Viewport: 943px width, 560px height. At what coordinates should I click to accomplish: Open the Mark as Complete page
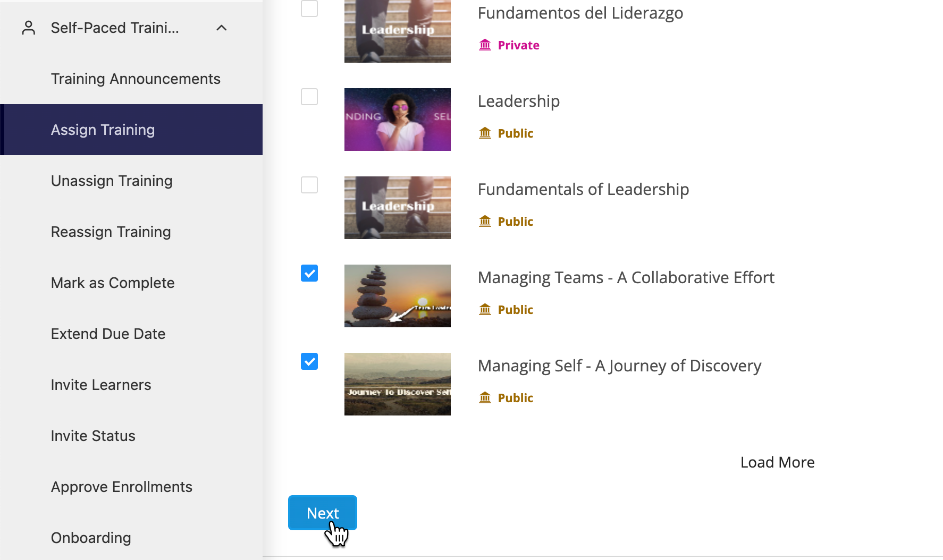click(x=113, y=283)
